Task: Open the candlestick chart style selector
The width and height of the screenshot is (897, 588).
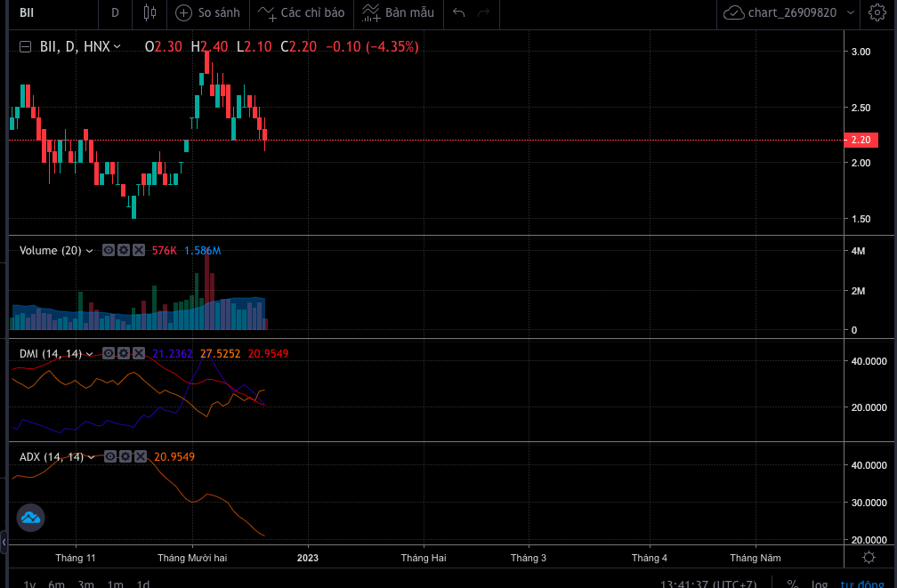Action: tap(149, 12)
